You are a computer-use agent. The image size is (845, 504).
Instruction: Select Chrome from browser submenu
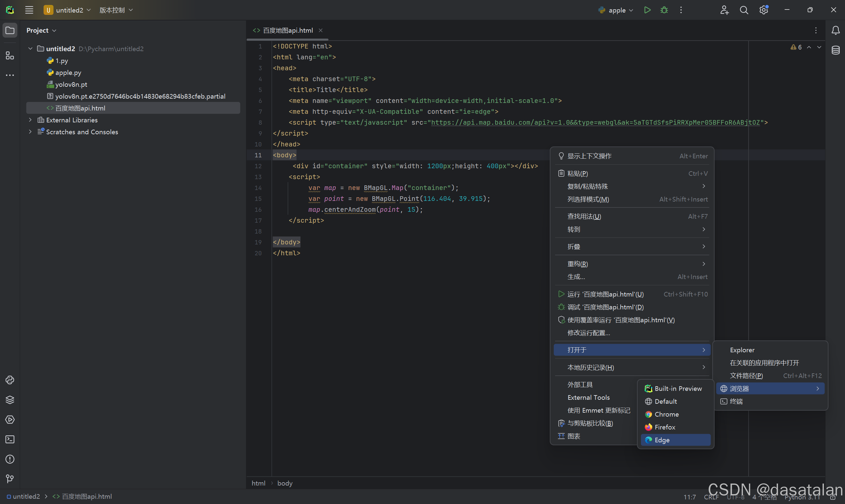click(x=666, y=414)
